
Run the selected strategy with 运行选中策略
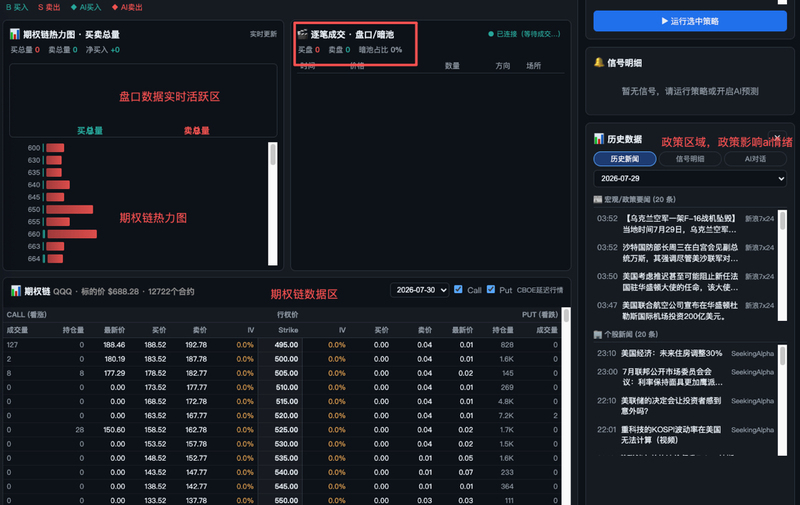(x=690, y=21)
